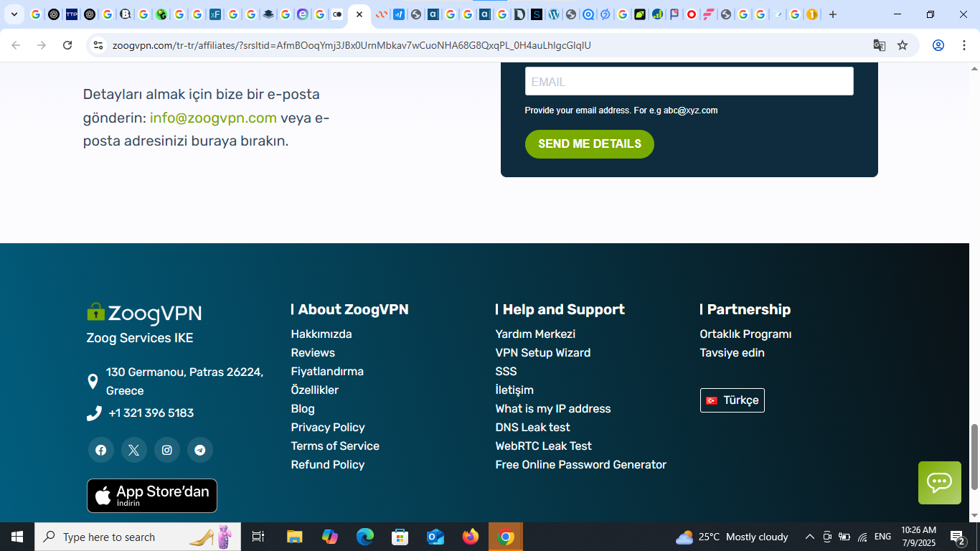Image resolution: width=980 pixels, height=551 pixels.
Task: Open Yardım Merkezi link
Action: 535,334
